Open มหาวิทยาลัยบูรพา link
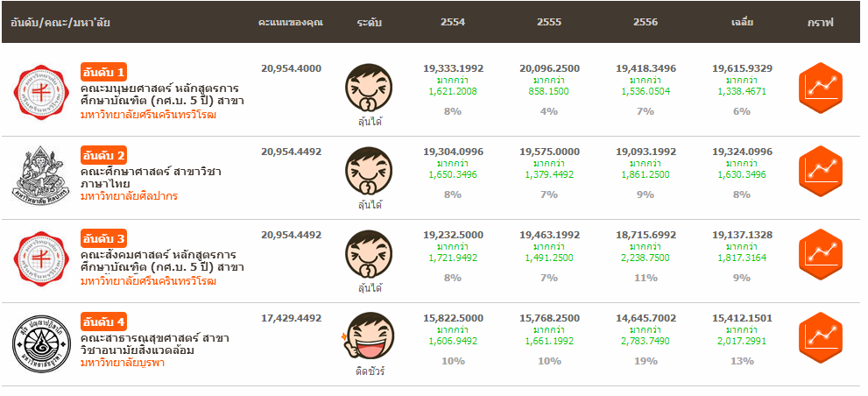 click(122, 363)
